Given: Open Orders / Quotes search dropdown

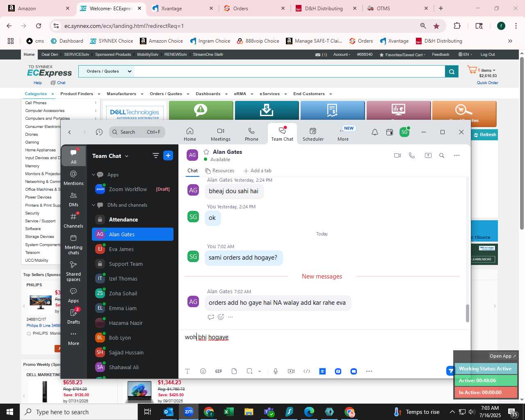Looking at the screenshot, I should (x=106, y=71).
